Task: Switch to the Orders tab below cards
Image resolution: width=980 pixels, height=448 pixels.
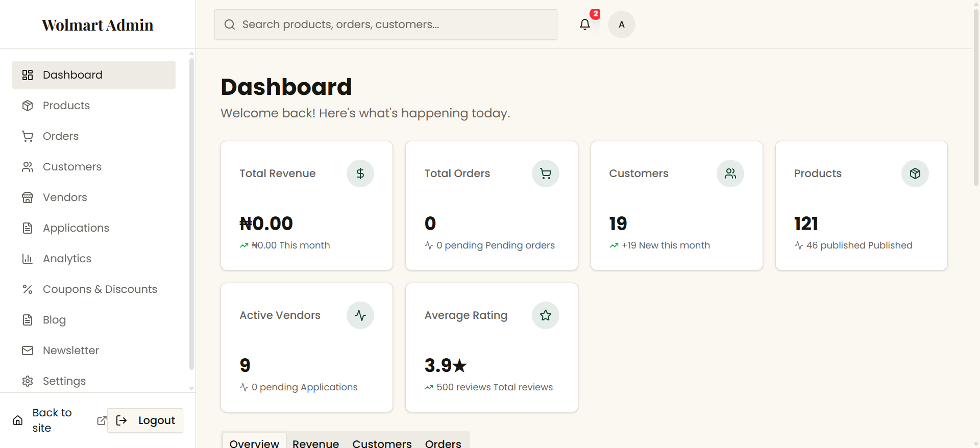Action: click(x=443, y=442)
